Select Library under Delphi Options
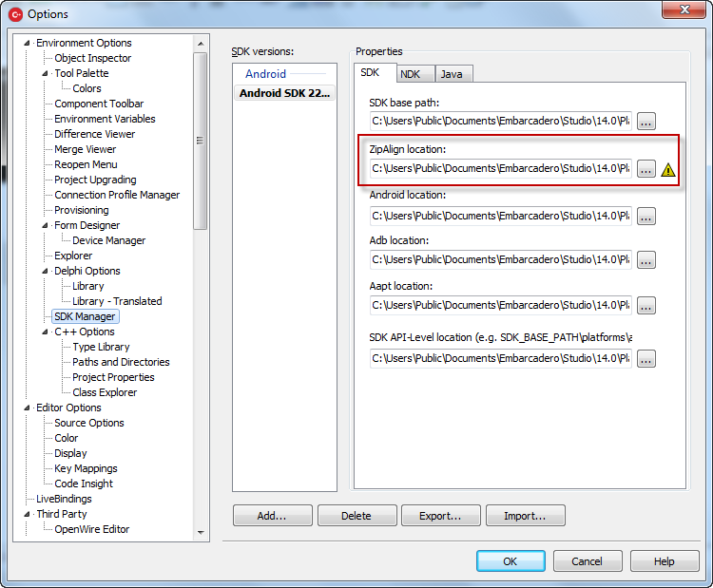713x588 pixels. pyautogui.click(x=88, y=286)
